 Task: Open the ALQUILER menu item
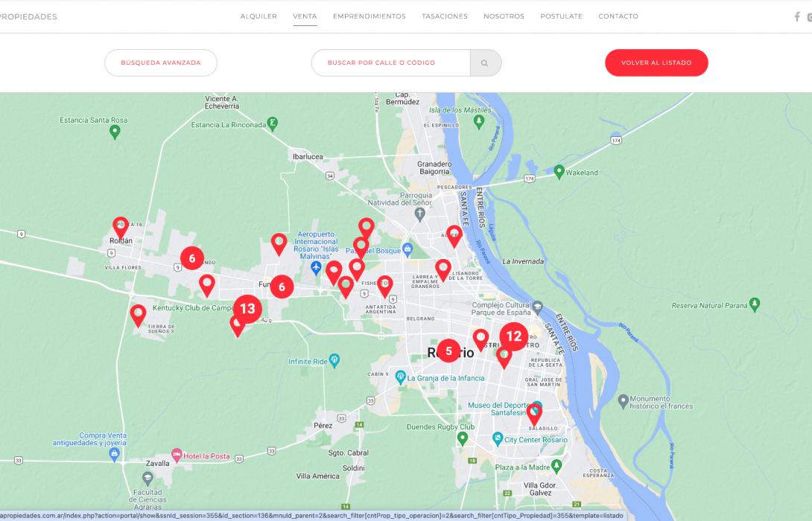258,16
